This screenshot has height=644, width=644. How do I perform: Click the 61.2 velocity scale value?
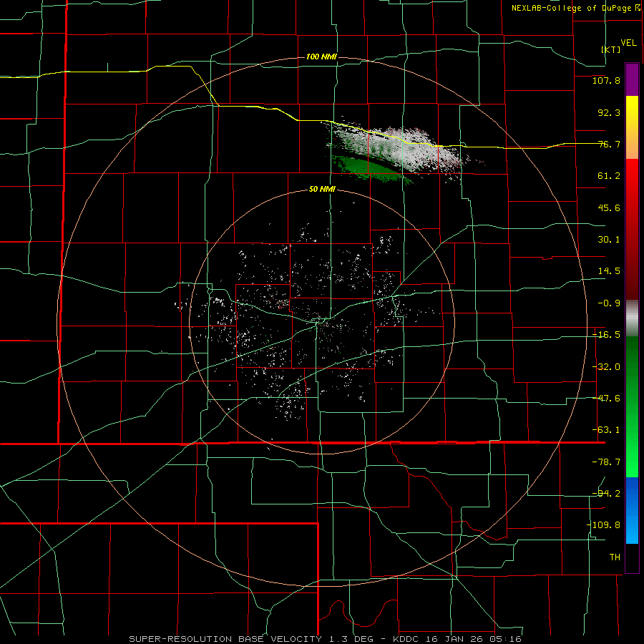pyautogui.click(x=609, y=176)
